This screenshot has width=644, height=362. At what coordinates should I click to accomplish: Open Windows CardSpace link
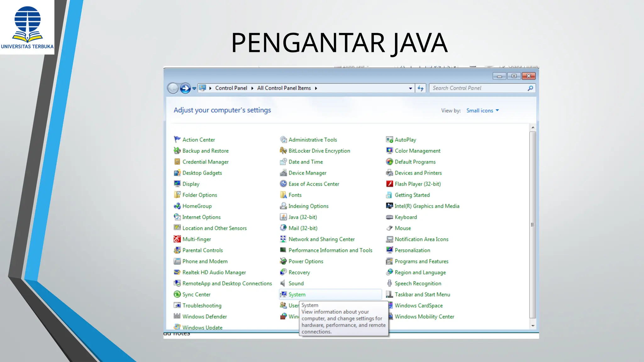click(419, 305)
